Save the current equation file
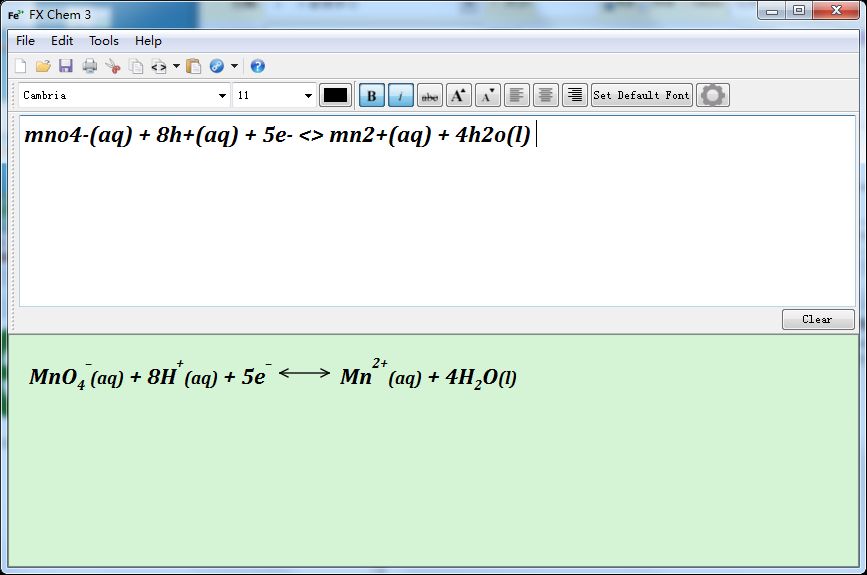Viewport: 867px width, 575px height. (66, 67)
